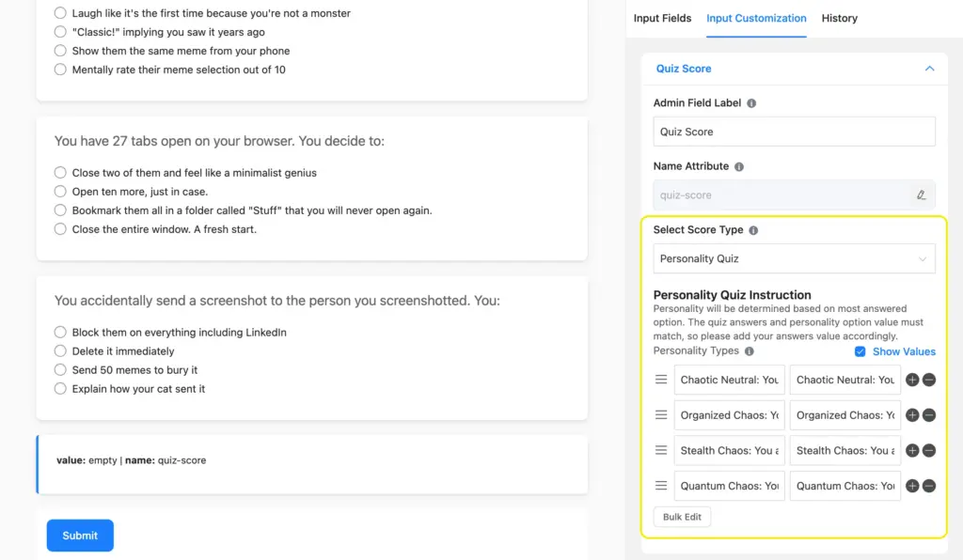Open Bulk Edit for personality answers
Image resolution: width=963 pixels, height=560 pixels.
682,516
